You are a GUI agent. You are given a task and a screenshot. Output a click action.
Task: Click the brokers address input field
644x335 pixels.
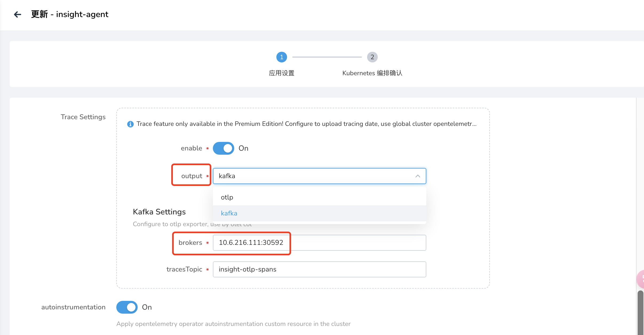[319, 243]
